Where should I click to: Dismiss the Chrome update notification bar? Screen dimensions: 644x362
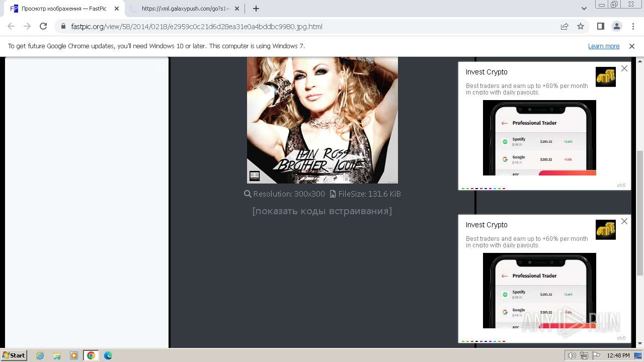pyautogui.click(x=632, y=46)
